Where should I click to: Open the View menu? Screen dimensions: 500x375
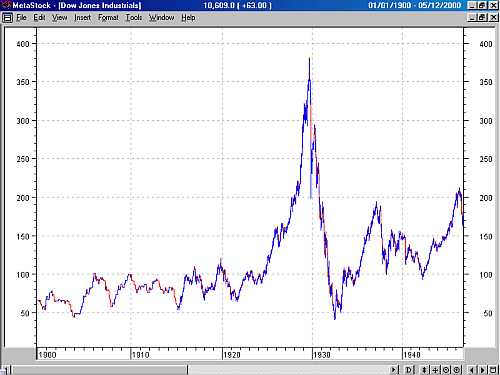click(59, 17)
